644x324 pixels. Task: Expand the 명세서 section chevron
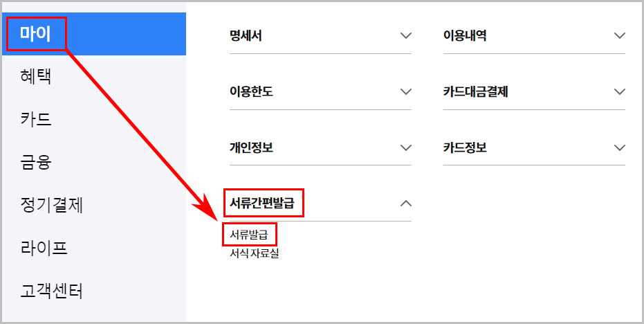click(406, 36)
